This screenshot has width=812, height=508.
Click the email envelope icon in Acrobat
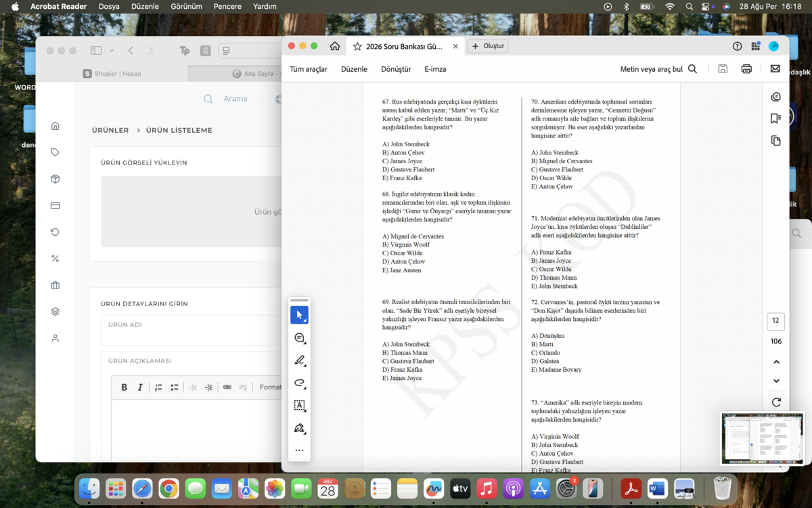775,69
